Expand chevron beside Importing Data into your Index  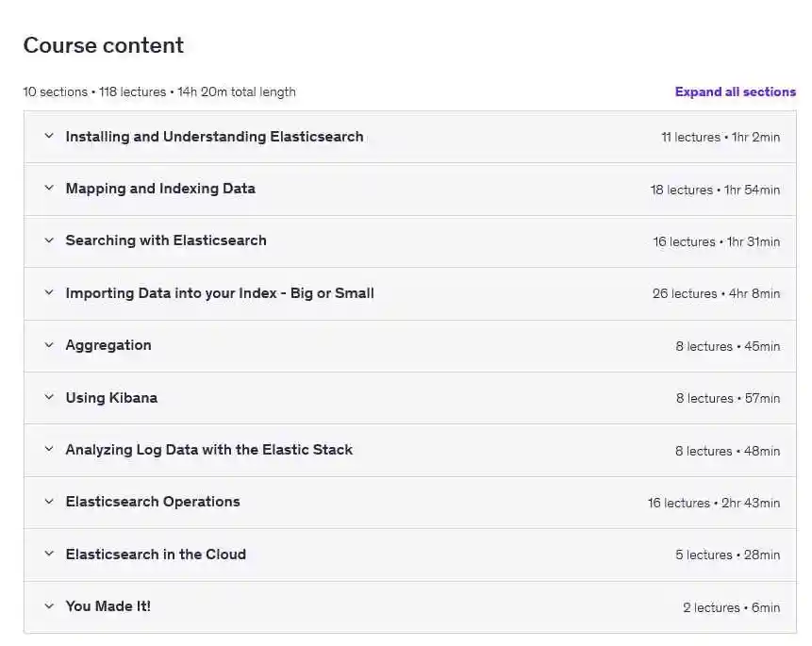49,292
